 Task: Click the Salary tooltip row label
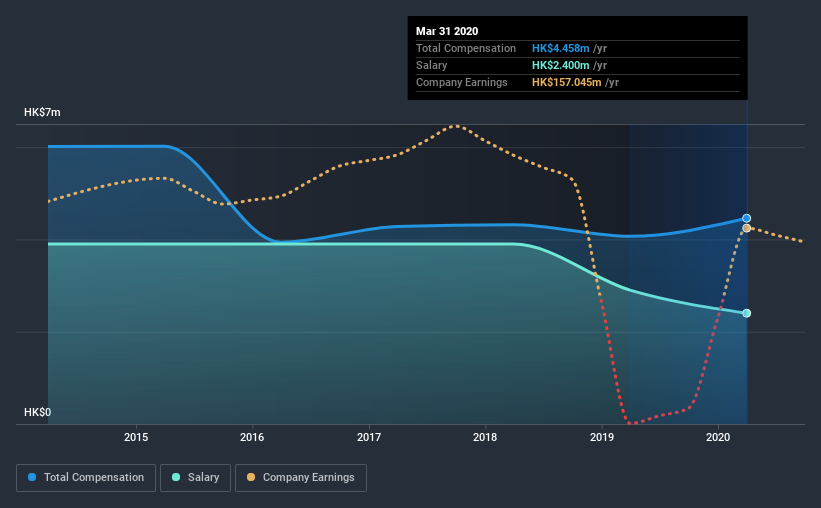[x=431, y=65]
